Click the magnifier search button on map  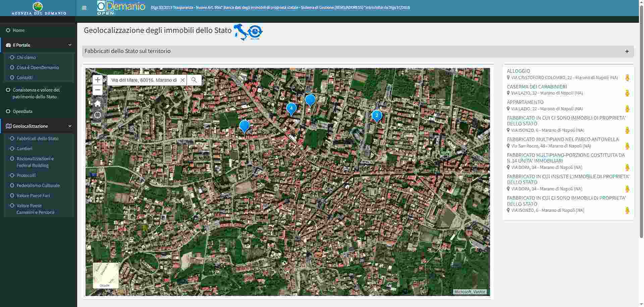click(x=194, y=80)
